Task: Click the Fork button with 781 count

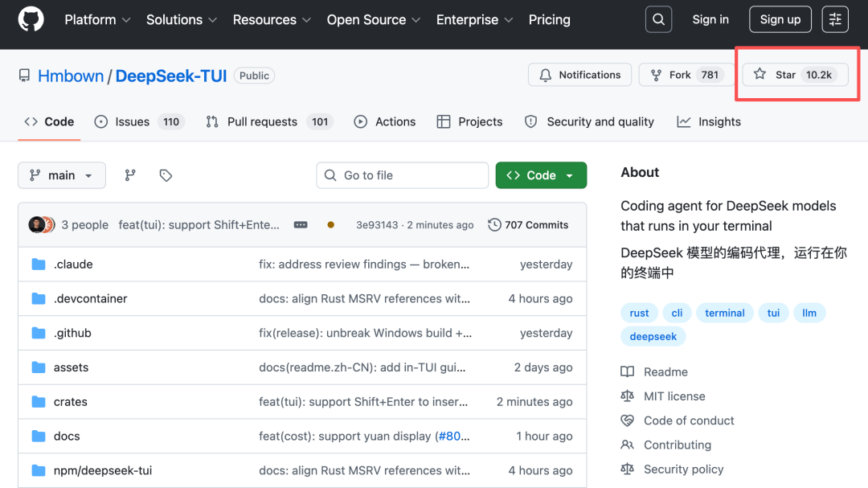Action: pyautogui.click(x=686, y=75)
